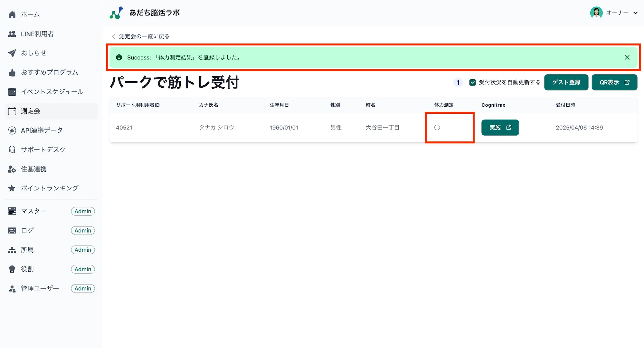Select the 体力測定 radio circle for タナカ シロウ
Screen dimensions: 644x348
437,128
